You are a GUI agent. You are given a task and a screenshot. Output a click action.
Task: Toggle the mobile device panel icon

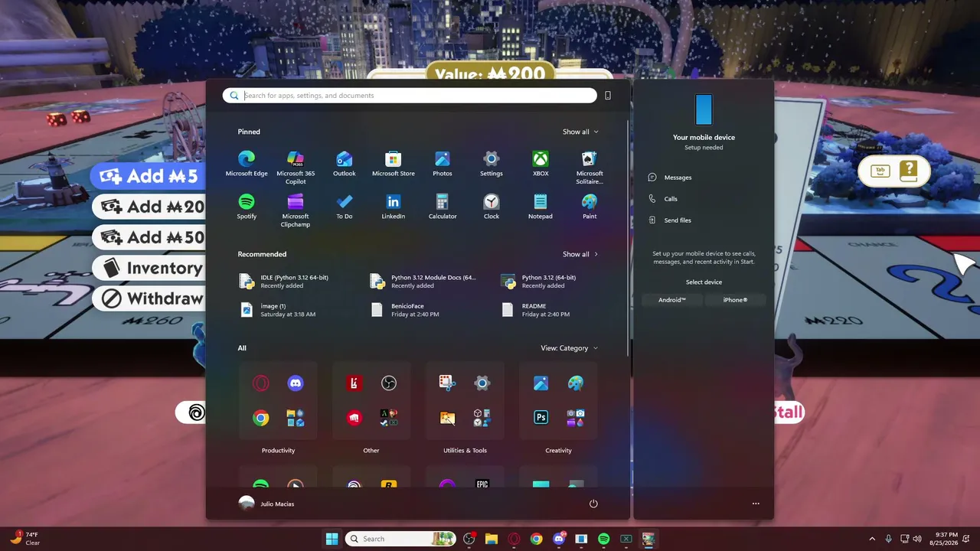point(608,96)
